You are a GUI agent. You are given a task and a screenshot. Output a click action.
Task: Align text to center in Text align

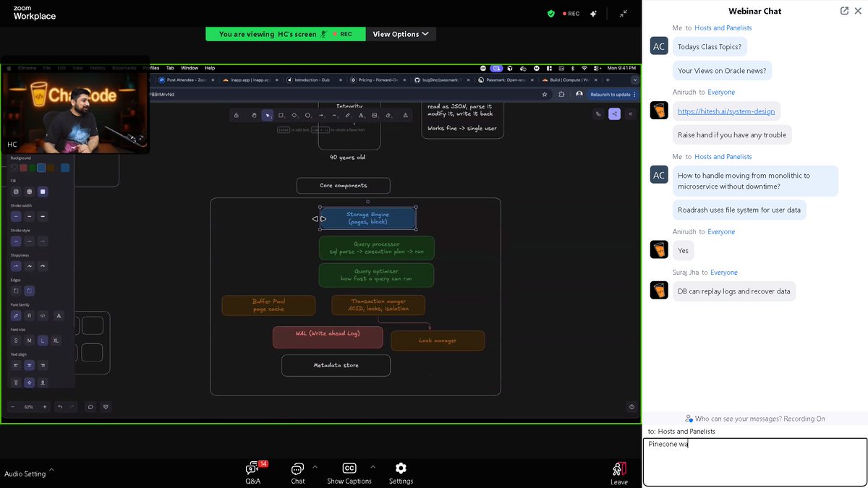point(29,365)
